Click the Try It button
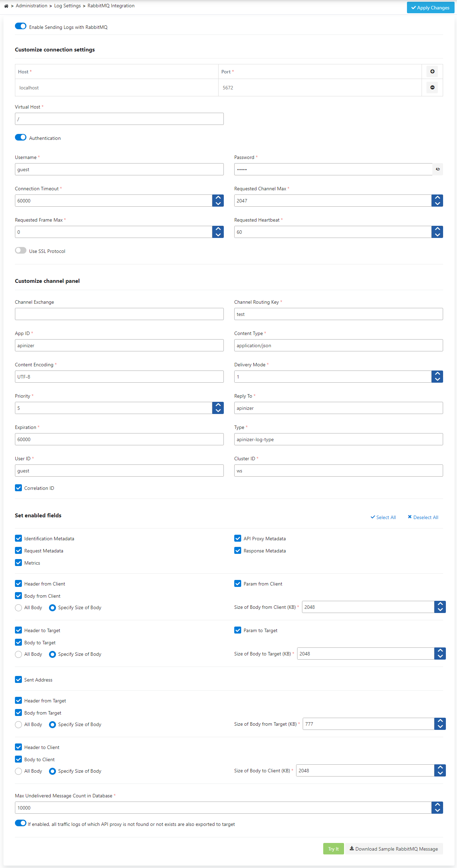The image size is (457, 868). (x=333, y=849)
